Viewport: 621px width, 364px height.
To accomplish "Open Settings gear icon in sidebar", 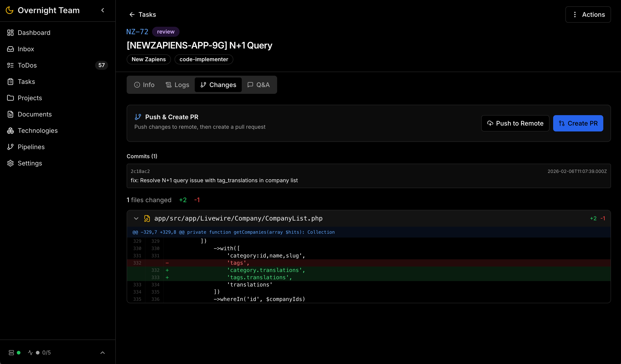I will (x=10, y=163).
